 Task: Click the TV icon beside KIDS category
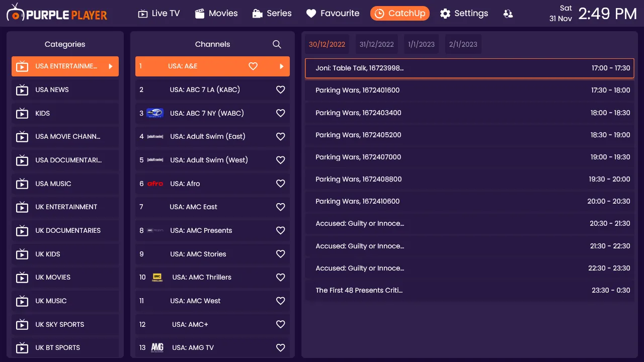22,114
